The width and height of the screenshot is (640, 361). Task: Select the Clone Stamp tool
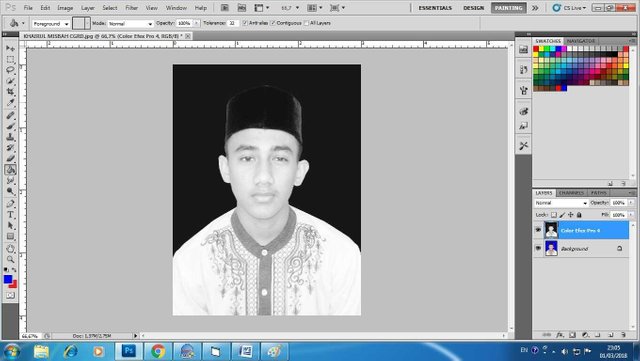(10, 137)
